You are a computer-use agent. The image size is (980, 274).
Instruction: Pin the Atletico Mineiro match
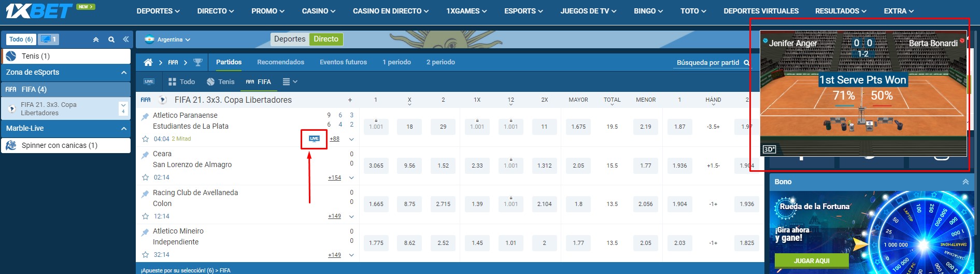click(145, 232)
